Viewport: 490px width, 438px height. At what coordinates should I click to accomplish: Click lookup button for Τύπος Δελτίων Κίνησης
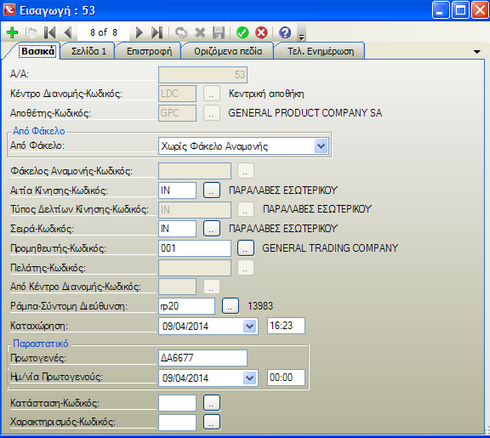pyautogui.click(x=245, y=210)
